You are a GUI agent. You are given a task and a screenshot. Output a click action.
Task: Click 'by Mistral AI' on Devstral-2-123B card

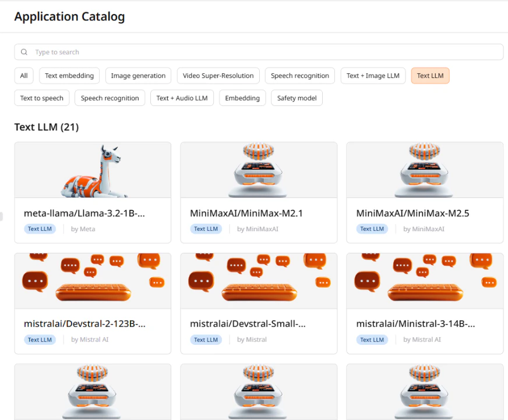90,340
